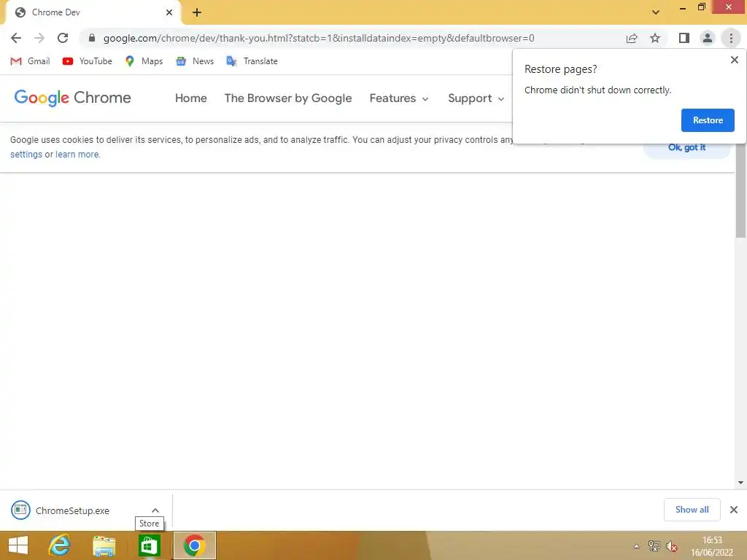
Task: Open the Translate bookmark
Action: click(252, 61)
